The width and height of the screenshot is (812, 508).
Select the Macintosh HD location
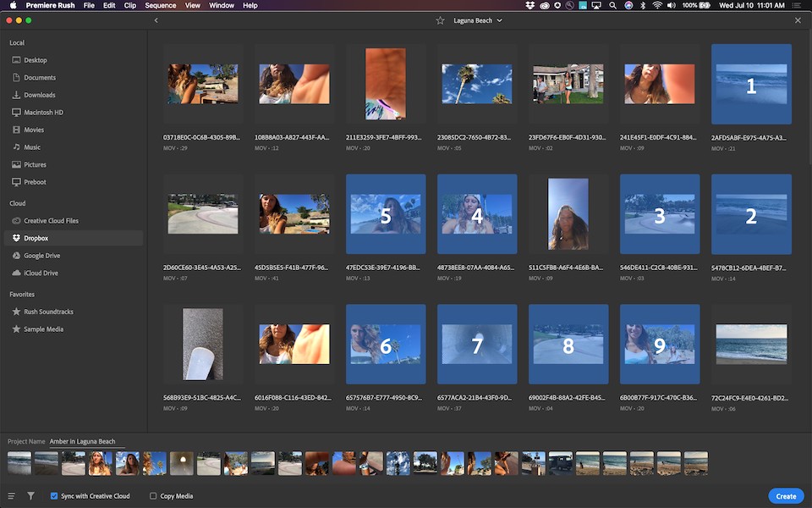point(43,113)
